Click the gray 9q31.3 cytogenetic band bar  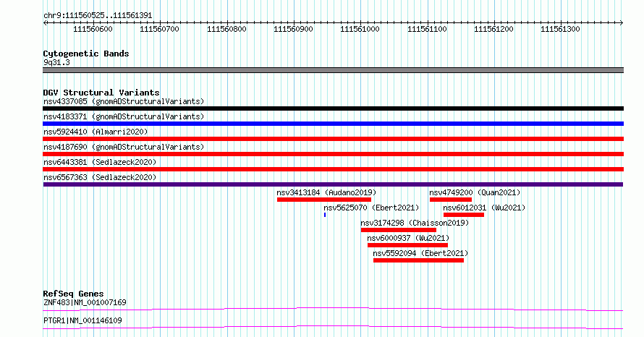[333, 70]
